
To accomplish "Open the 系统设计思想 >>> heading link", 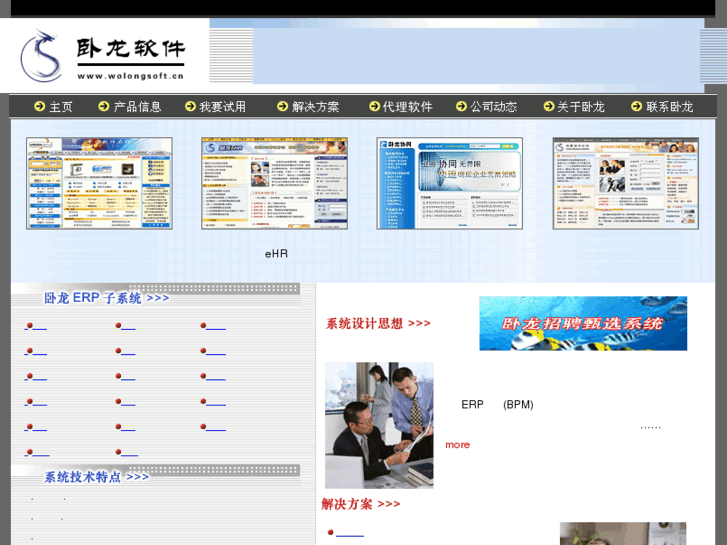I will point(378,323).
